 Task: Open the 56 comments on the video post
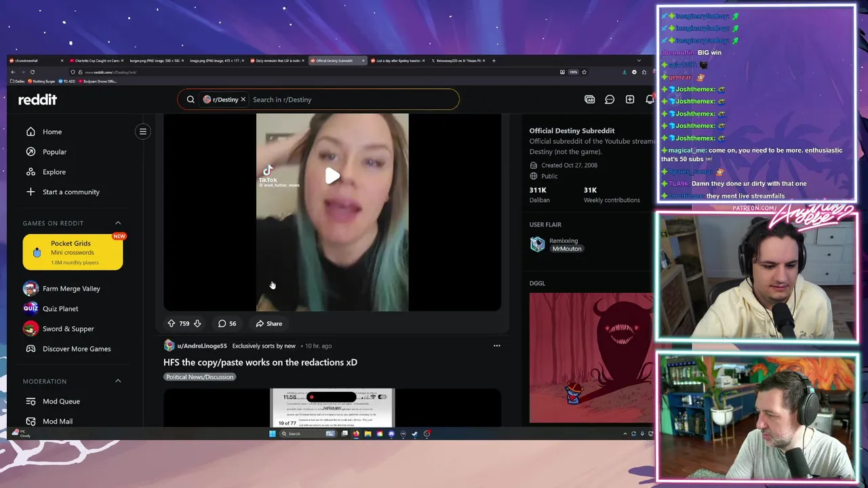click(227, 324)
